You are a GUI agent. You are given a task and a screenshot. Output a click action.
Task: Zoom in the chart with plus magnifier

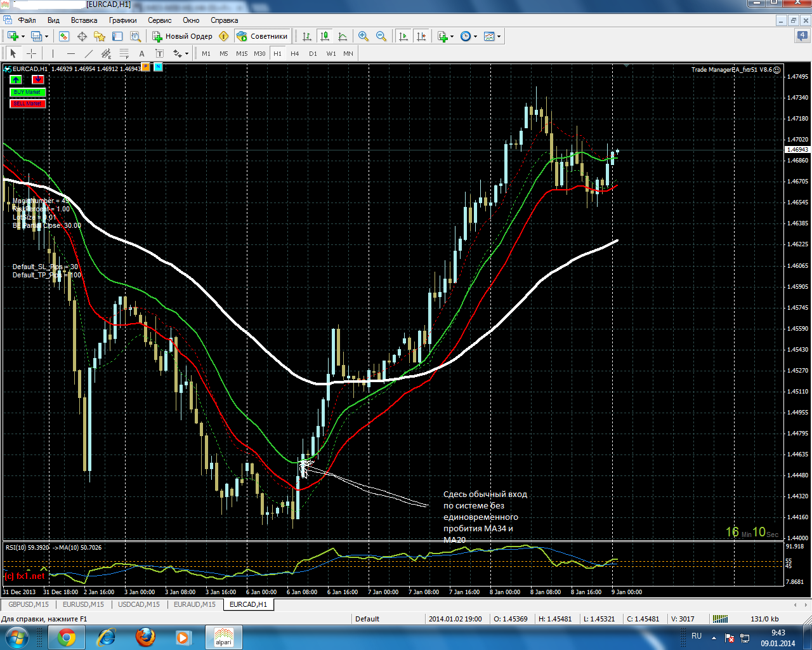[x=363, y=36]
